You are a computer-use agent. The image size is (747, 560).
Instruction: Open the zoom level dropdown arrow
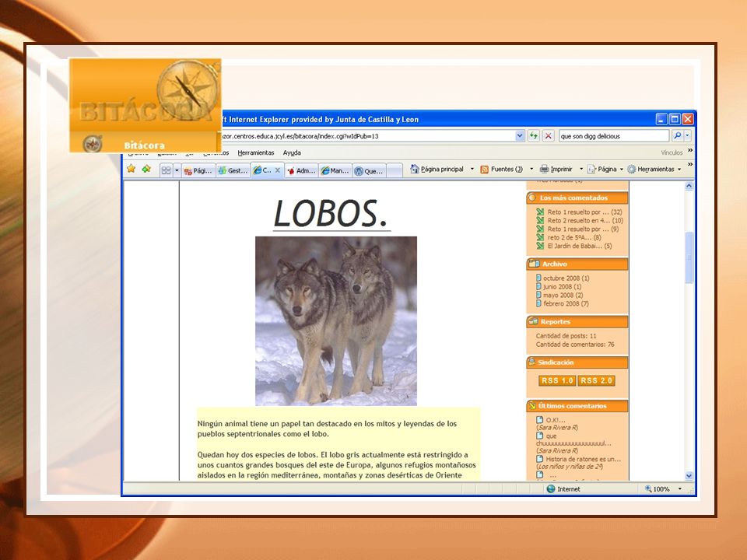tap(680, 489)
